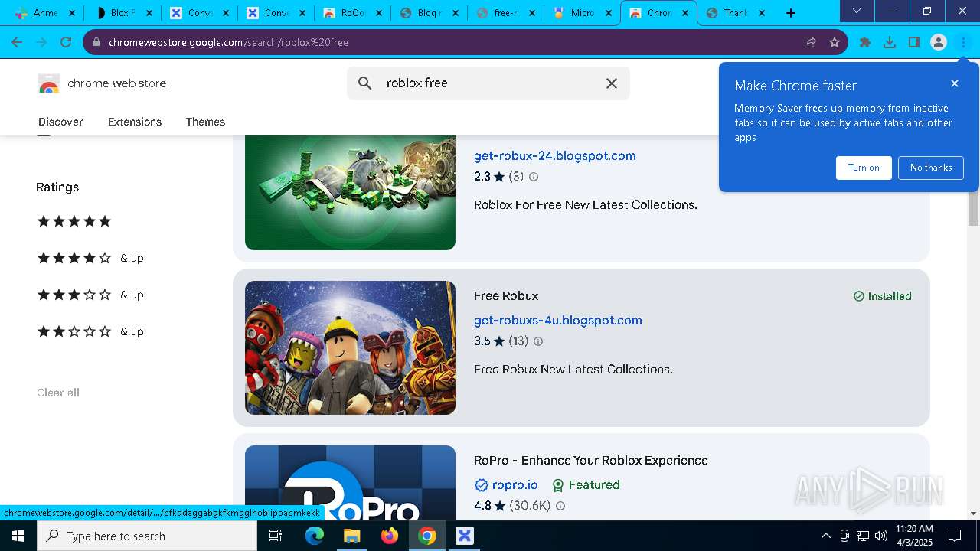Open get-robuxs-4u.blogspot.com link
This screenshot has width=980, height=551.
[558, 320]
